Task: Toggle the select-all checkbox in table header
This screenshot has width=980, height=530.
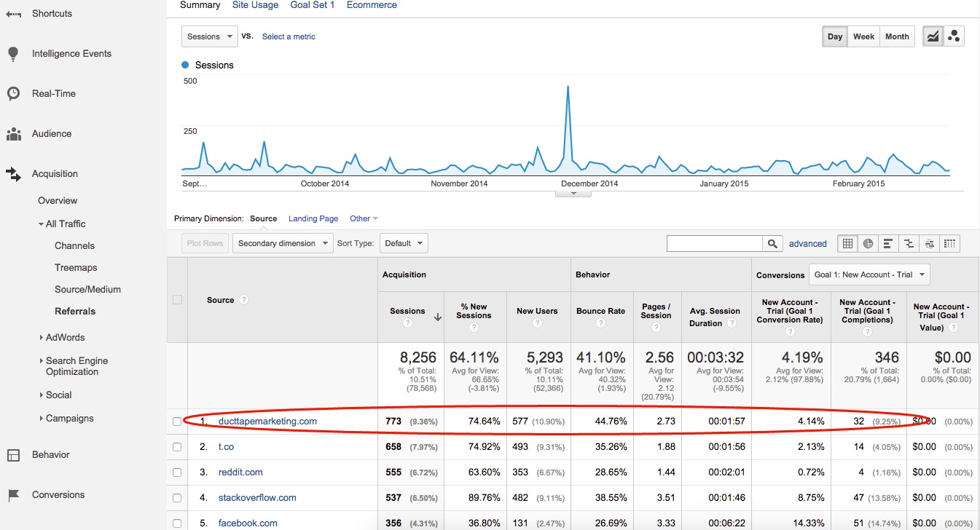Action: [176, 300]
